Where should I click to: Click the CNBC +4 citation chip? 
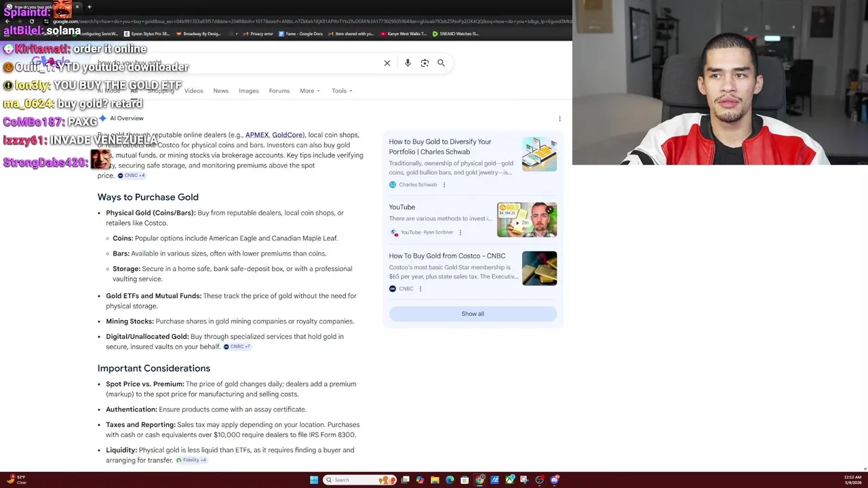coord(132,176)
